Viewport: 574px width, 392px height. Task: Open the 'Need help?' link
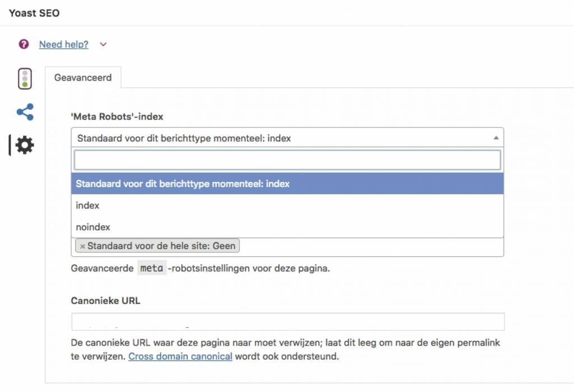point(63,45)
